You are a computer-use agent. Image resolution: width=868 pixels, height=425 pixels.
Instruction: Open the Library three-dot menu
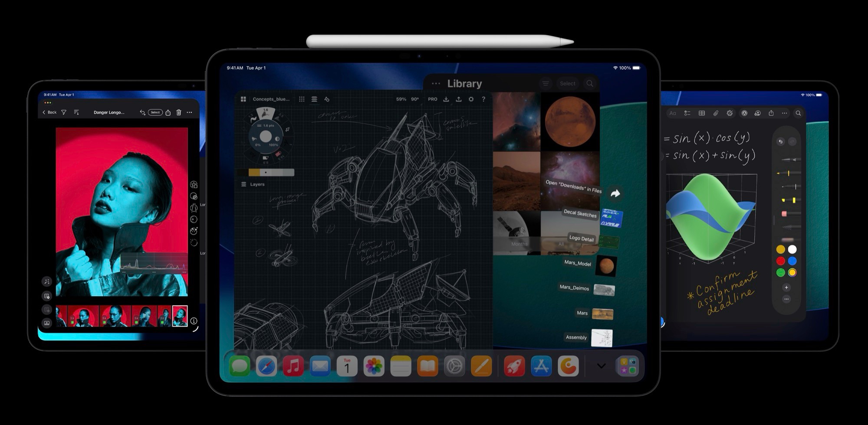click(x=436, y=84)
